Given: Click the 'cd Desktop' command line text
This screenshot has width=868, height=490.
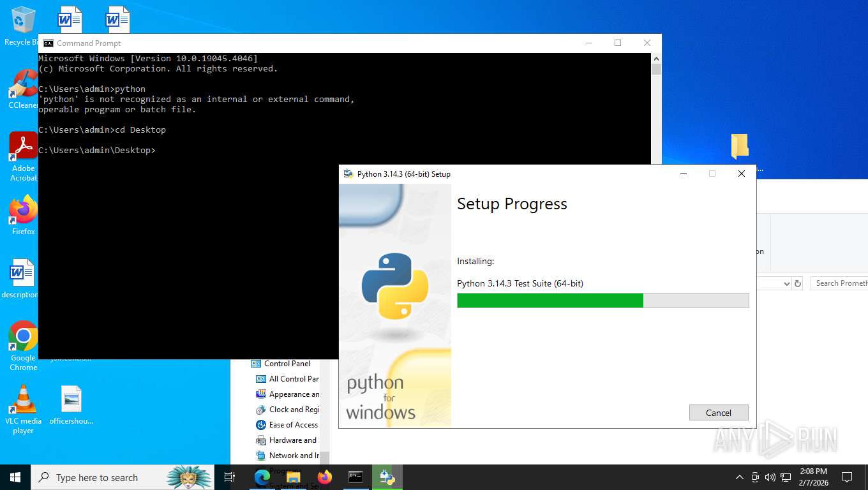Looking at the screenshot, I should click(x=140, y=130).
